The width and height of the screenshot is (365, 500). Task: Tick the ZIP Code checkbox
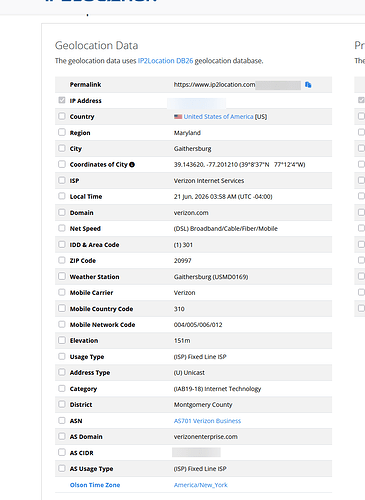(x=62, y=260)
